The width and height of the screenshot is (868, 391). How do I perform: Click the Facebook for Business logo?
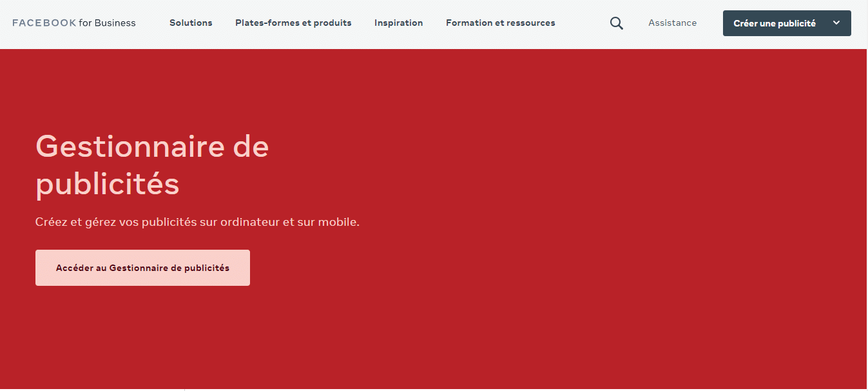pyautogui.click(x=74, y=23)
